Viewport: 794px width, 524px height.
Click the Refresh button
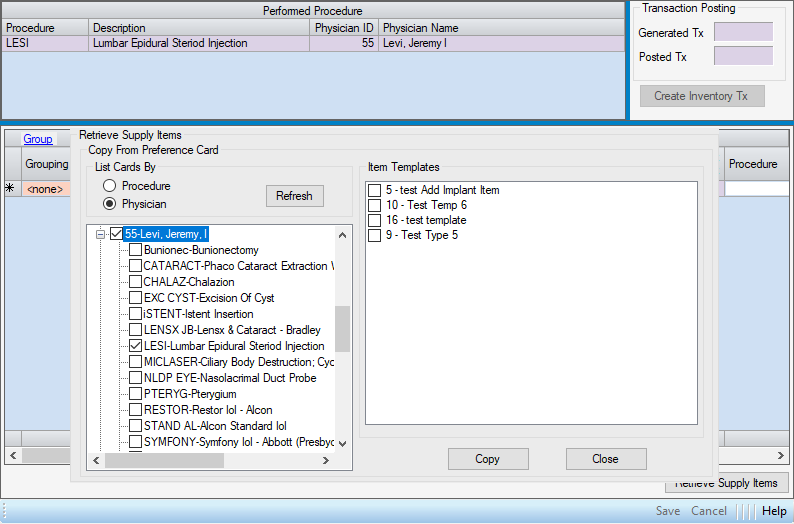294,196
